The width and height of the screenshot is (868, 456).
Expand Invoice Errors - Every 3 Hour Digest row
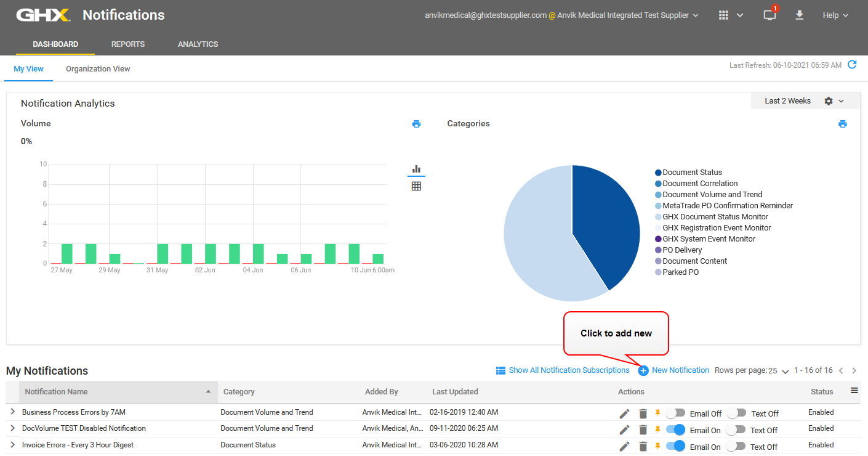(x=12, y=444)
